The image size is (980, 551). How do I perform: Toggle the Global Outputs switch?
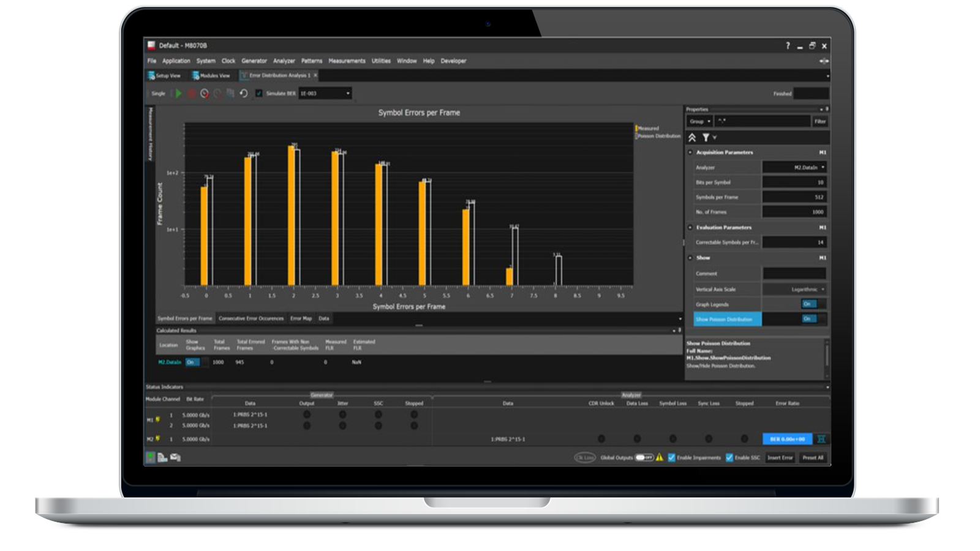[644, 457]
